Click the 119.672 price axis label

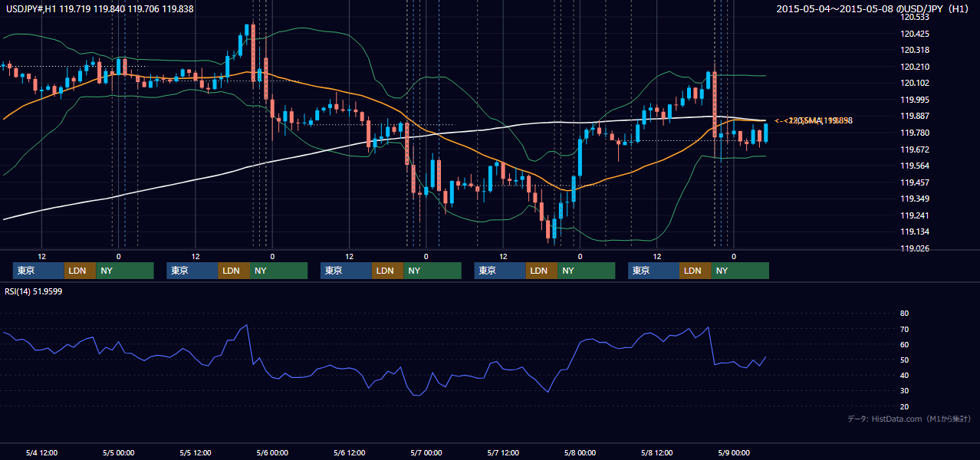coord(915,149)
